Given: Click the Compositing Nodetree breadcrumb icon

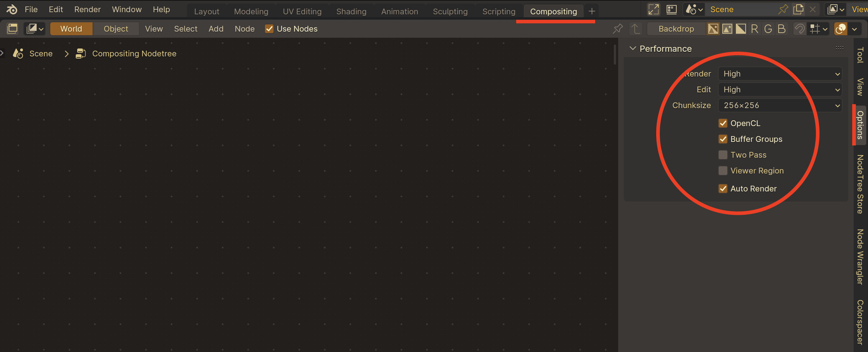Looking at the screenshot, I should pos(81,54).
